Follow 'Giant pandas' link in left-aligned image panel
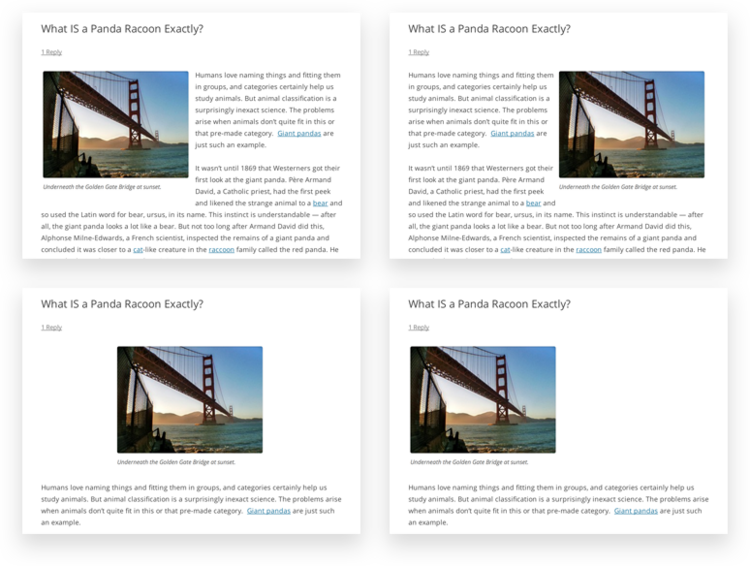 tap(299, 133)
